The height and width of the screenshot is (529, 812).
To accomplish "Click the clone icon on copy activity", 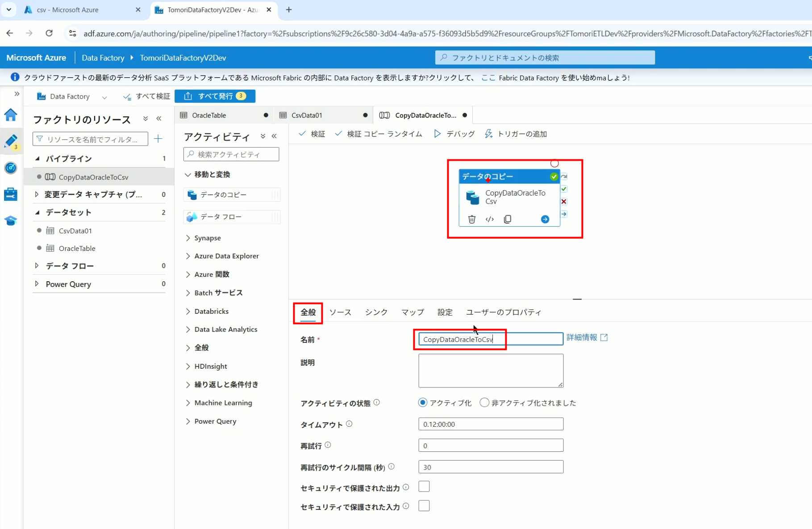I will 508,219.
